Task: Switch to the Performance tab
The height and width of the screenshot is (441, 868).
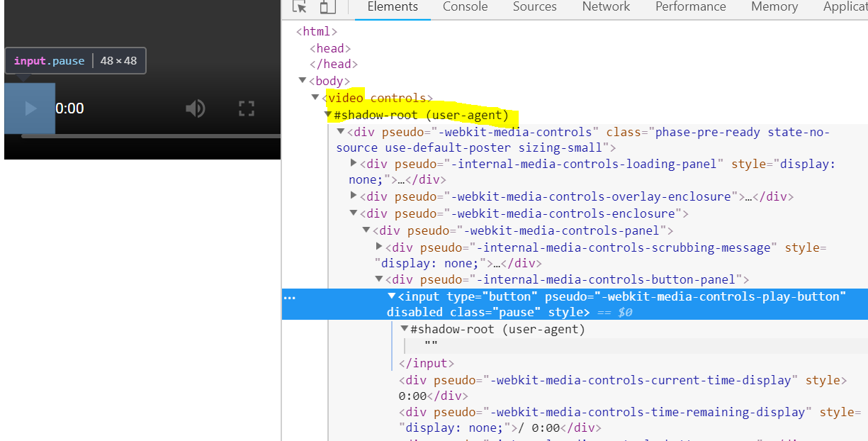Action: pyautogui.click(x=690, y=7)
